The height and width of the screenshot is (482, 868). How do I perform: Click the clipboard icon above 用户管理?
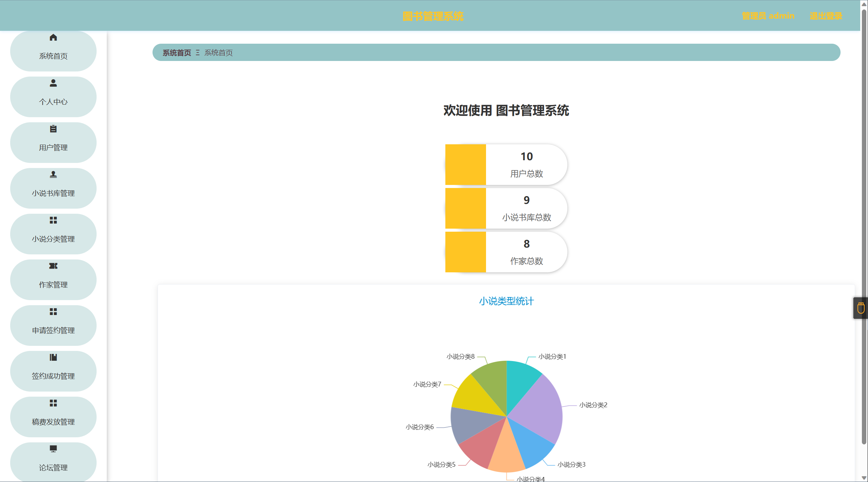tap(53, 129)
